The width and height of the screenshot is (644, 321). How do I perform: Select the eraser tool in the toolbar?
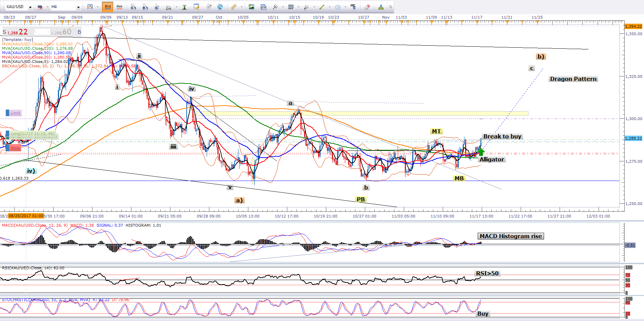pos(367,7)
